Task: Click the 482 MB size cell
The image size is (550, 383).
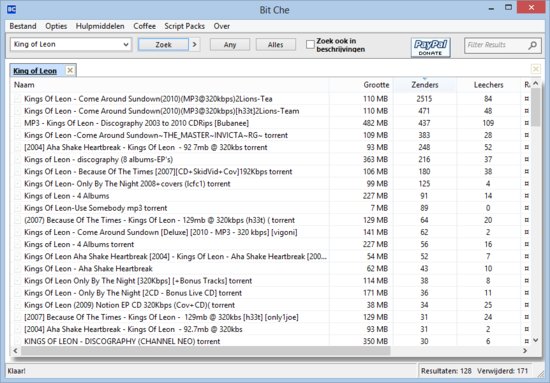Action: point(375,123)
